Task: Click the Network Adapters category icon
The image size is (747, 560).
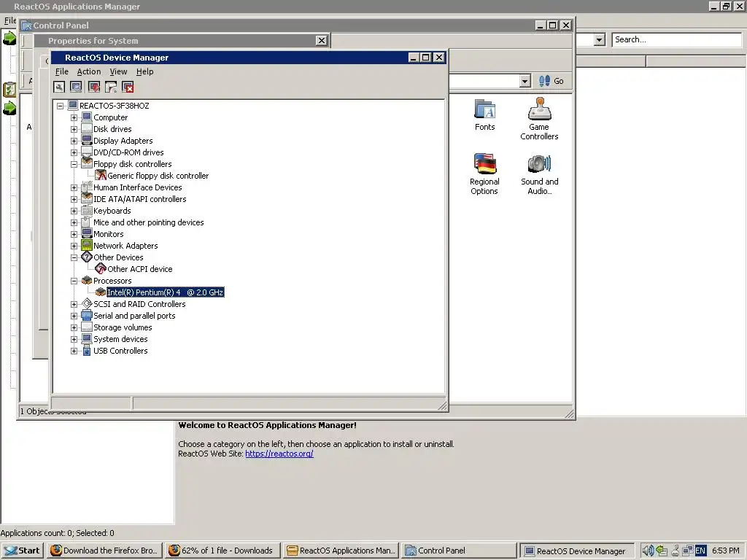Action: coord(87,245)
